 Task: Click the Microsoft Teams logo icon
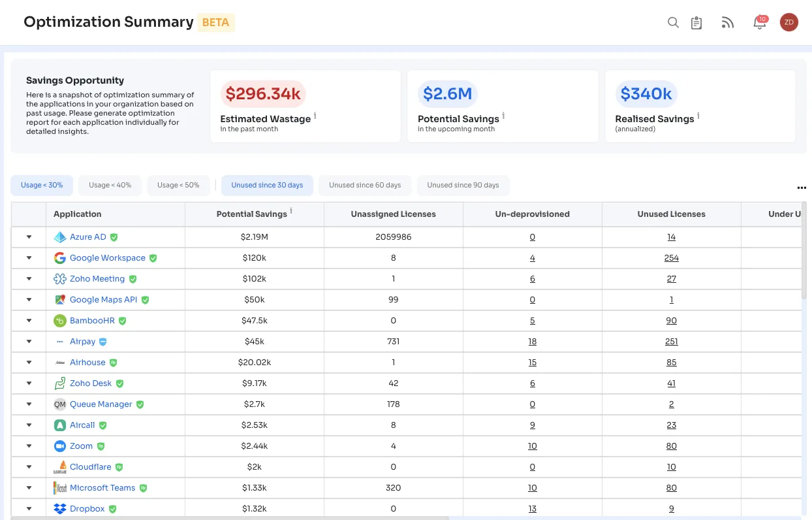(60, 488)
